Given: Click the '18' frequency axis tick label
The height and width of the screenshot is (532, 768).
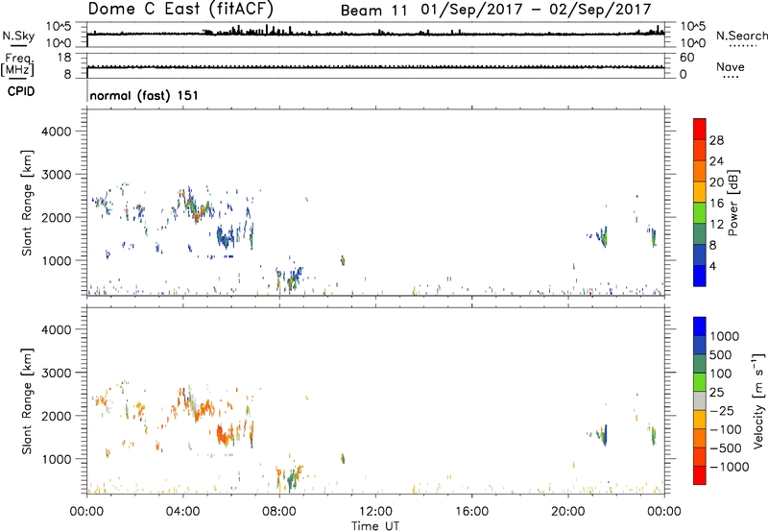Looking at the screenshot, I should pos(64,58).
